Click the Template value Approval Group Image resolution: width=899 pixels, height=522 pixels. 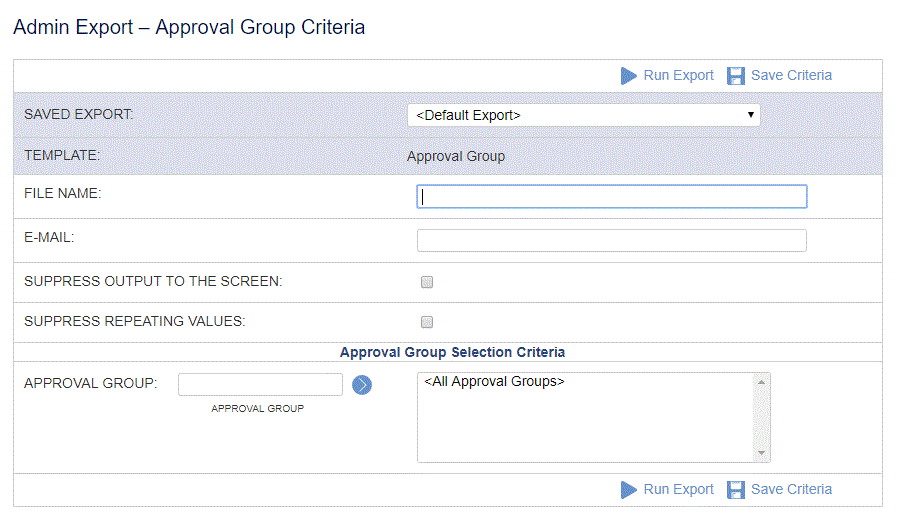point(456,157)
